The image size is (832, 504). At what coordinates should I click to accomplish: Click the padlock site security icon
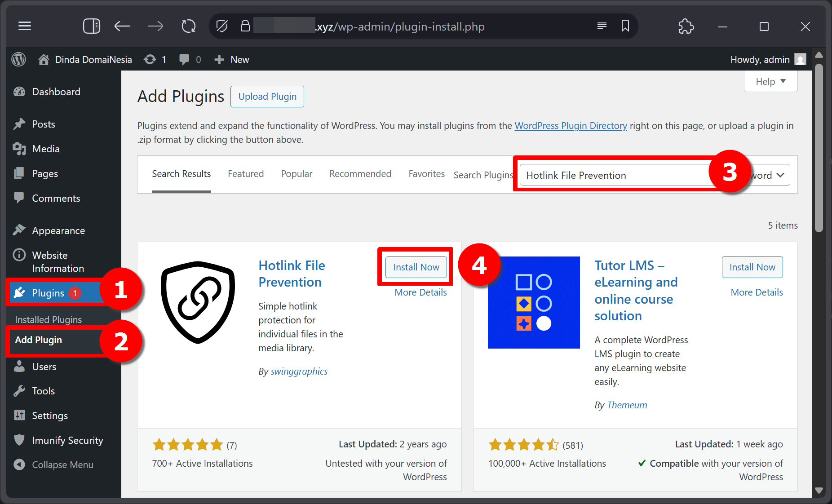point(245,26)
